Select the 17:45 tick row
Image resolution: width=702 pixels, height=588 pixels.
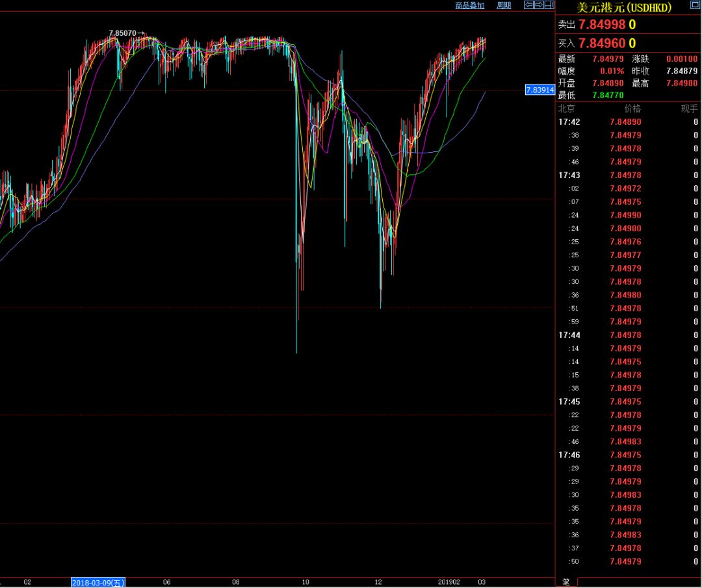click(x=628, y=402)
